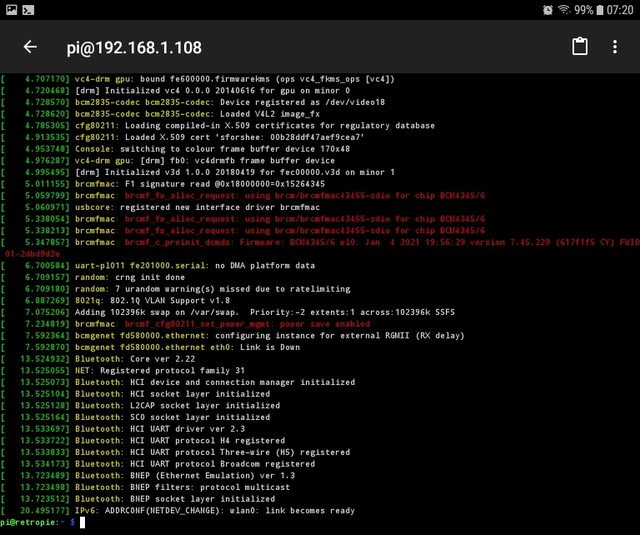640x535 pixels.
Task: Tap the 'BNEP filters: protocol multicast' line
Action: 145,487
